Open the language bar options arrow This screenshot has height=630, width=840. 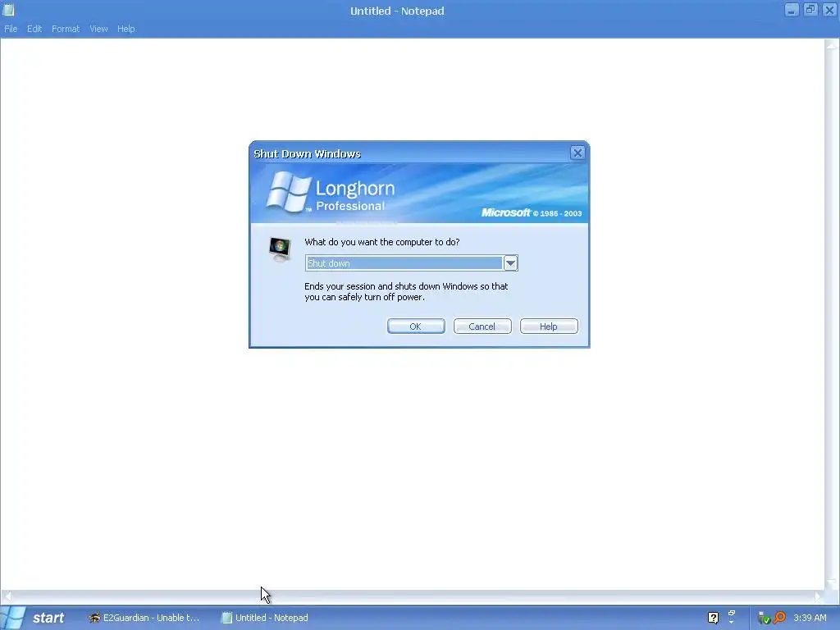732,623
